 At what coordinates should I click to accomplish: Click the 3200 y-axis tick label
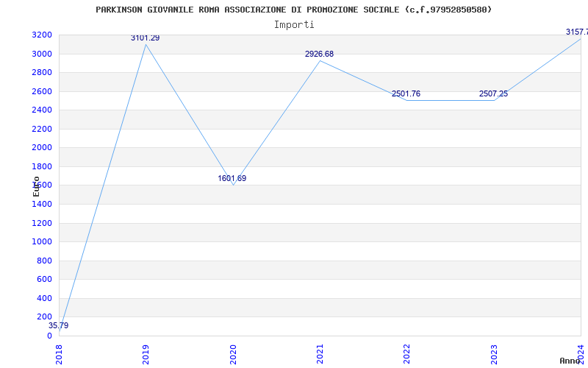click(42, 35)
